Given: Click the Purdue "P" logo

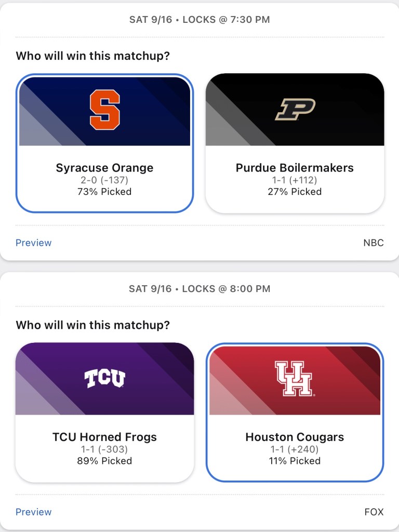Looking at the screenshot, I should tap(295, 110).
